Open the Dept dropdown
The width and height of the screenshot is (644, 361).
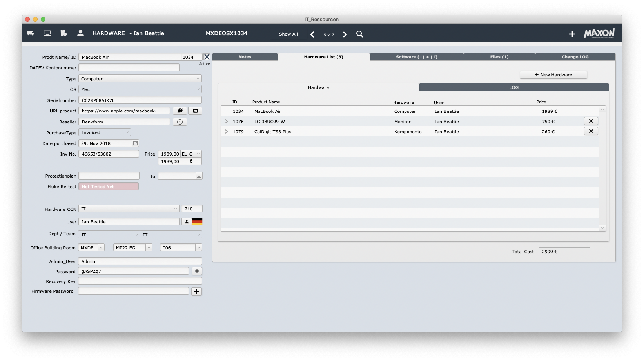(x=109, y=234)
